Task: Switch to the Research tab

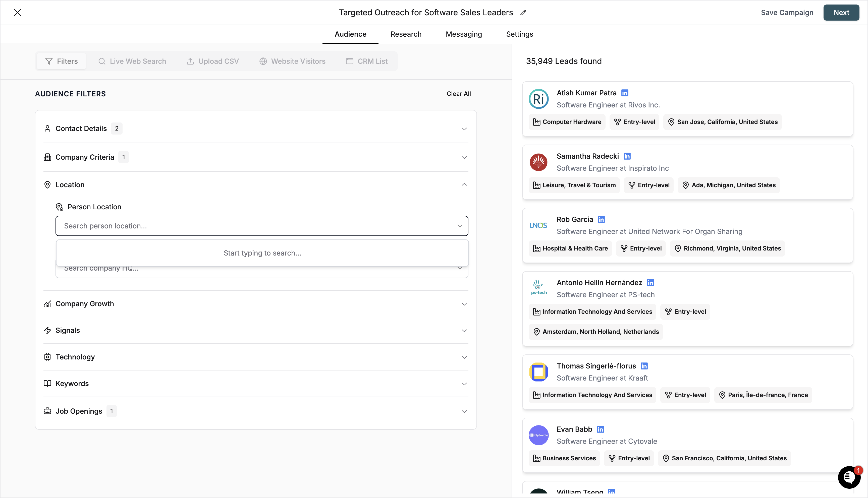Action: 406,34
